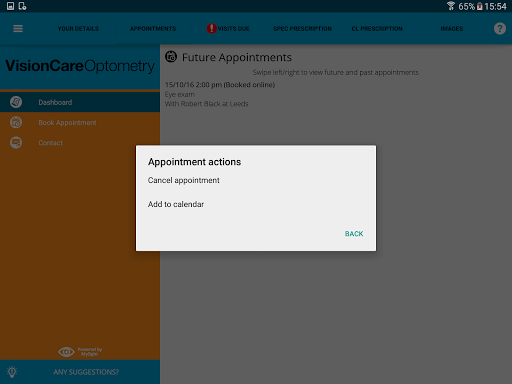Screen dimensions: 512x384
Task: Tap the lightbulb suggestions icon
Action: (x=12, y=372)
